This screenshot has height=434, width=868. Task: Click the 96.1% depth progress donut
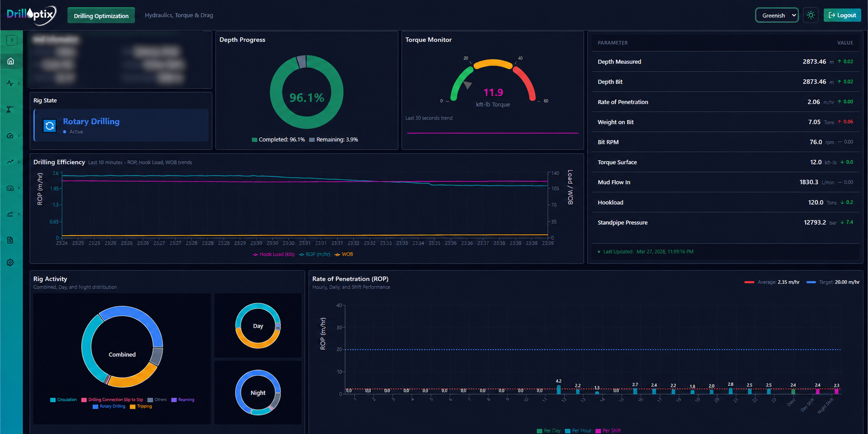point(306,92)
